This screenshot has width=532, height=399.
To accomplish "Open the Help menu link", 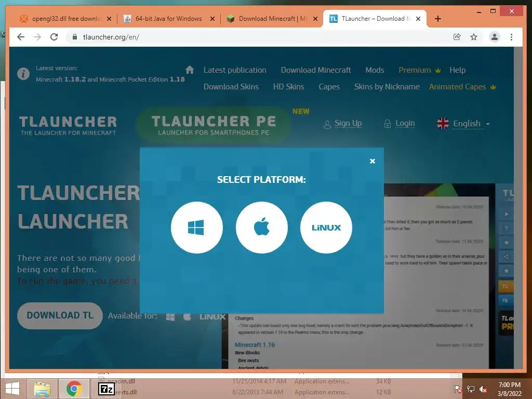I will click(x=457, y=70).
